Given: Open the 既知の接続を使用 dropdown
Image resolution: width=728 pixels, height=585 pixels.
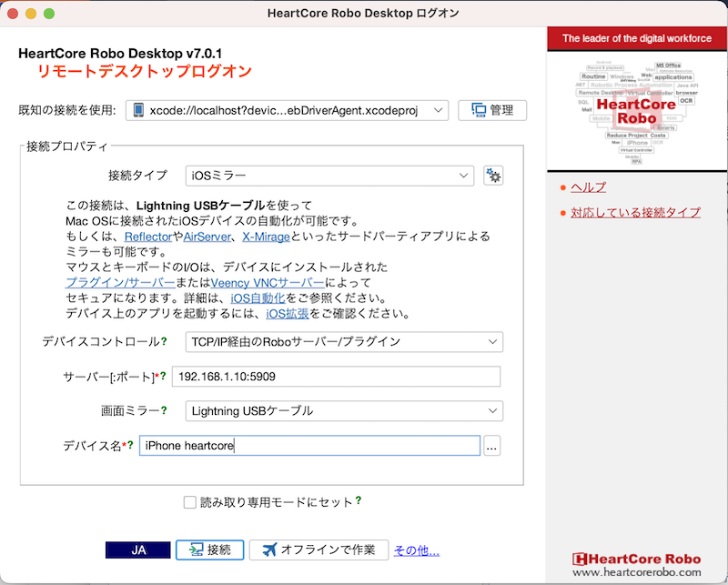Looking at the screenshot, I should (287, 110).
